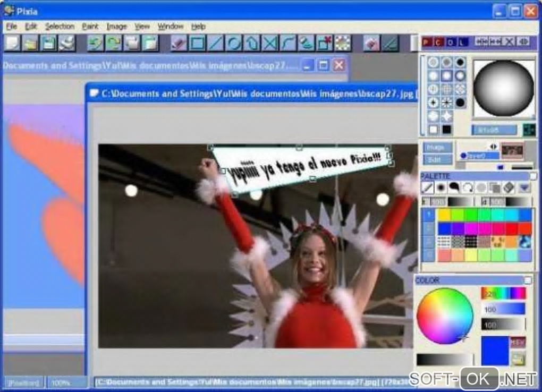The image size is (542, 392).
Task: Click the Save floppy disk icon
Action: [49, 43]
